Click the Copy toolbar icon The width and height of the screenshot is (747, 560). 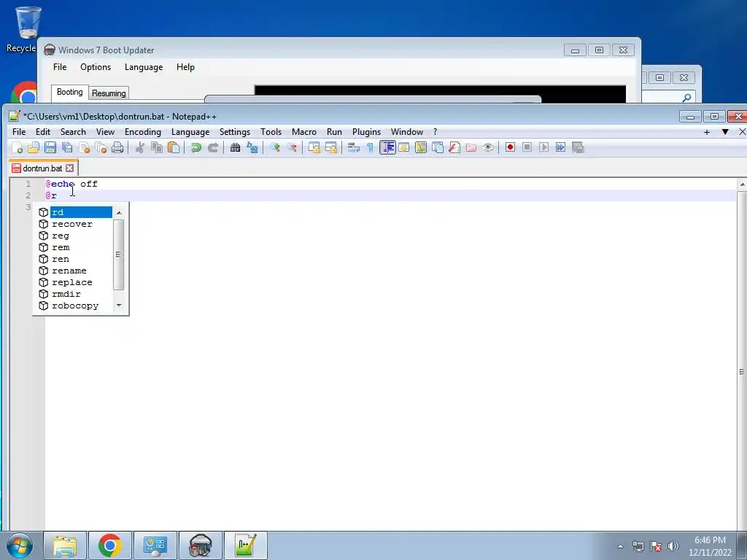pos(157,147)
